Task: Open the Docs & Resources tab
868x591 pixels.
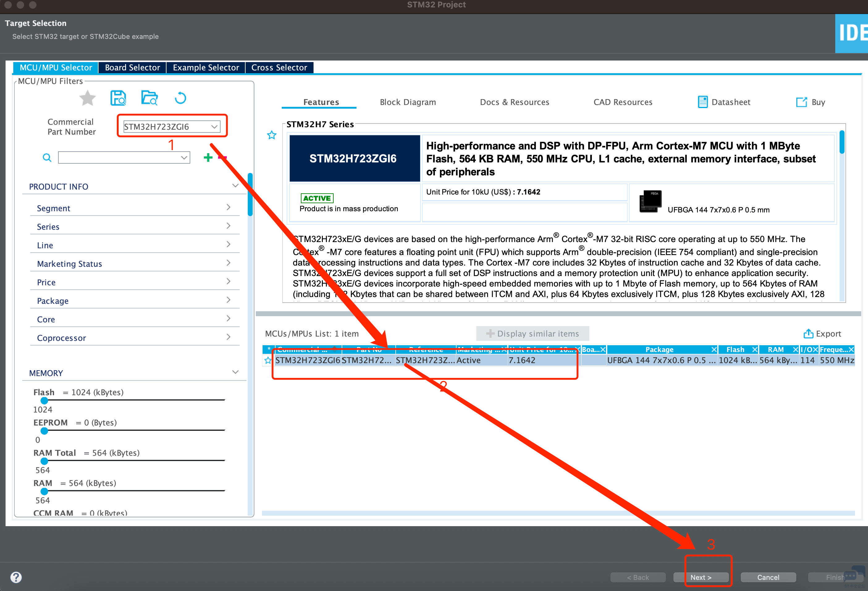Action: click(514, 102)
